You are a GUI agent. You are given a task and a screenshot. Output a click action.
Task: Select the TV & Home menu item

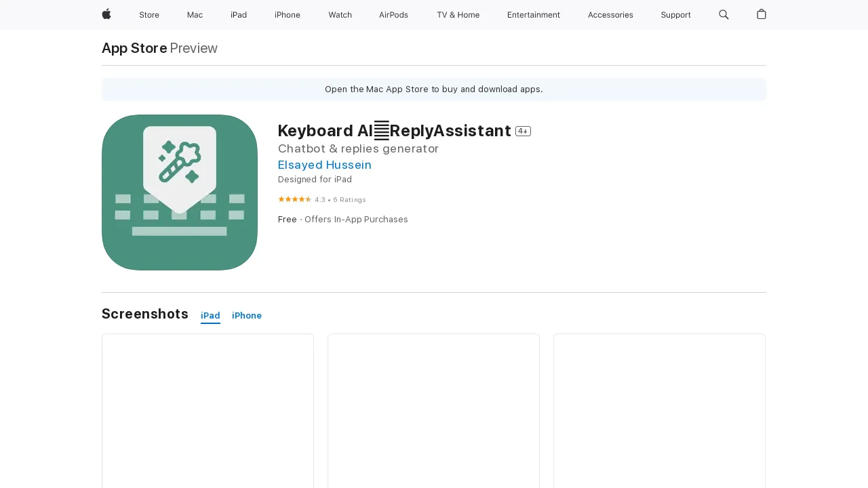(x=458, y=15)
